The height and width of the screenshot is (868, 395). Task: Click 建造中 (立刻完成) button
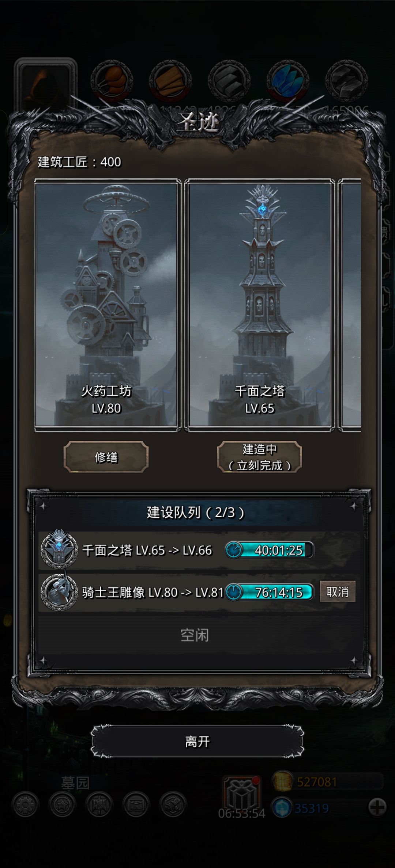[x=259, y=457]
